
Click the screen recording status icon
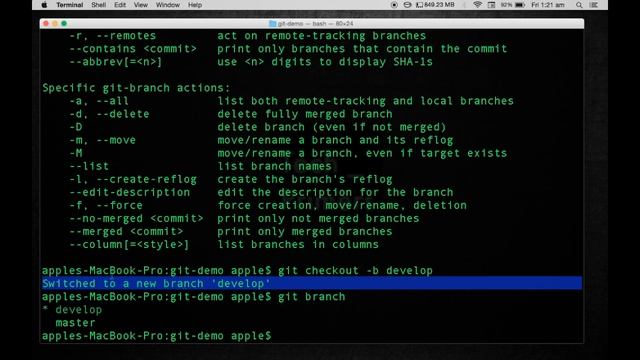pyautogui.click(x=394, y=5)
